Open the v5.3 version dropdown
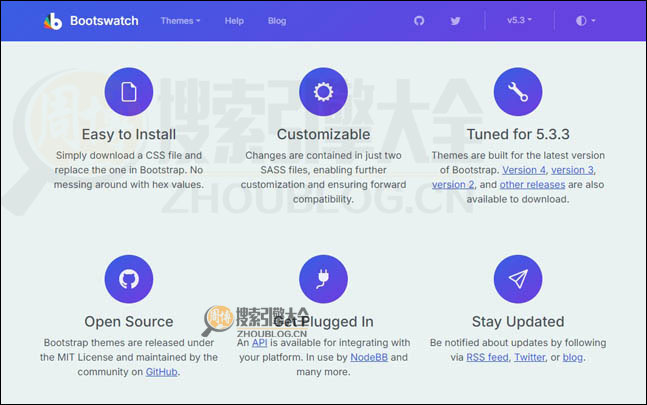The width and height of the screenshot is (647, 405). 519,20
